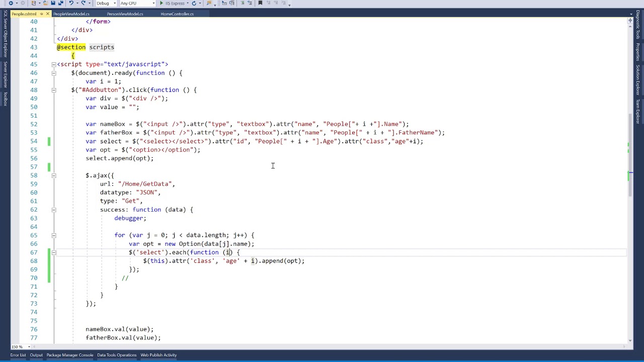
Task: Click the Refresh browser icon in toolbar
Action: point(194,3)
